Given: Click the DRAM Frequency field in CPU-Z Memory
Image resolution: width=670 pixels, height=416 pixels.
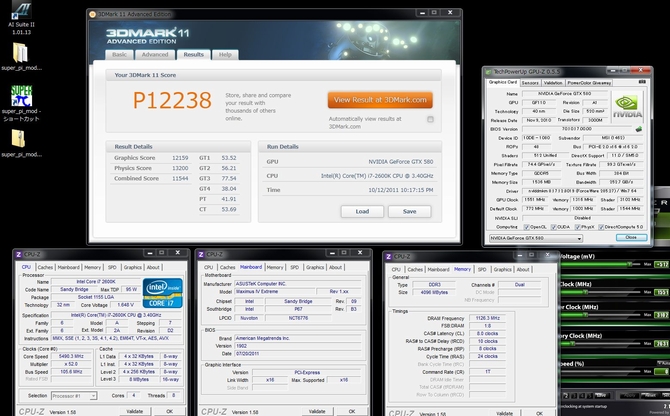Looking at the screenshot, I should pyautogui.click(x=488, y=318).
